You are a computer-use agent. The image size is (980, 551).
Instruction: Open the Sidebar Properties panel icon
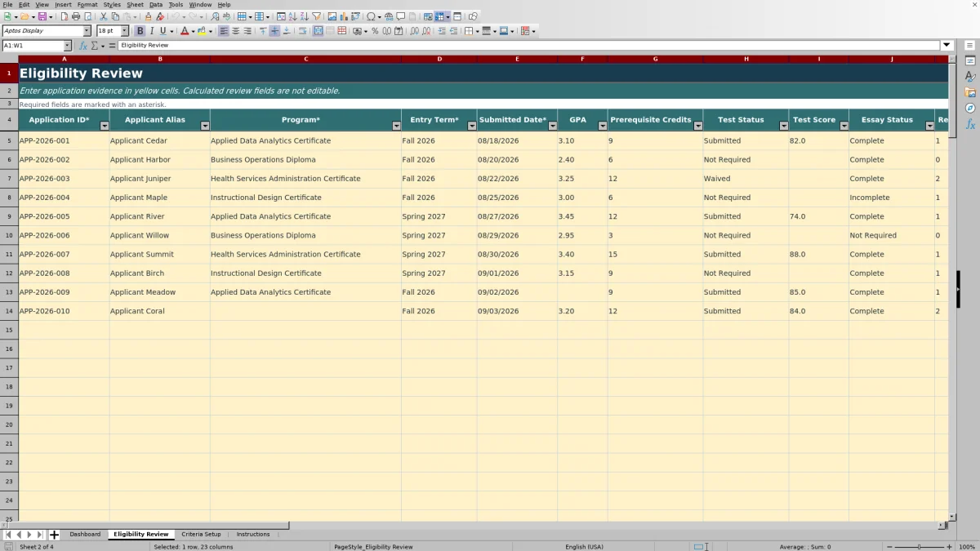(x=970, y=61)
